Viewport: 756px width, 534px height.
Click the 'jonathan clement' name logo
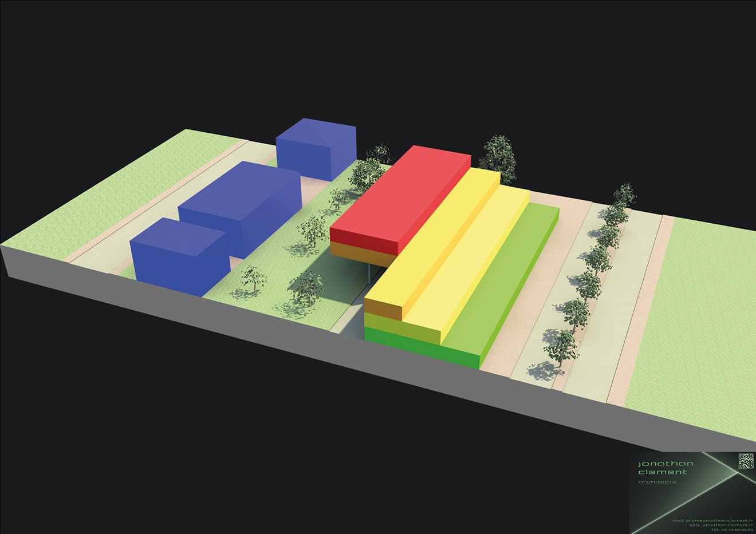pyautogui.click(x=665, y=468)
